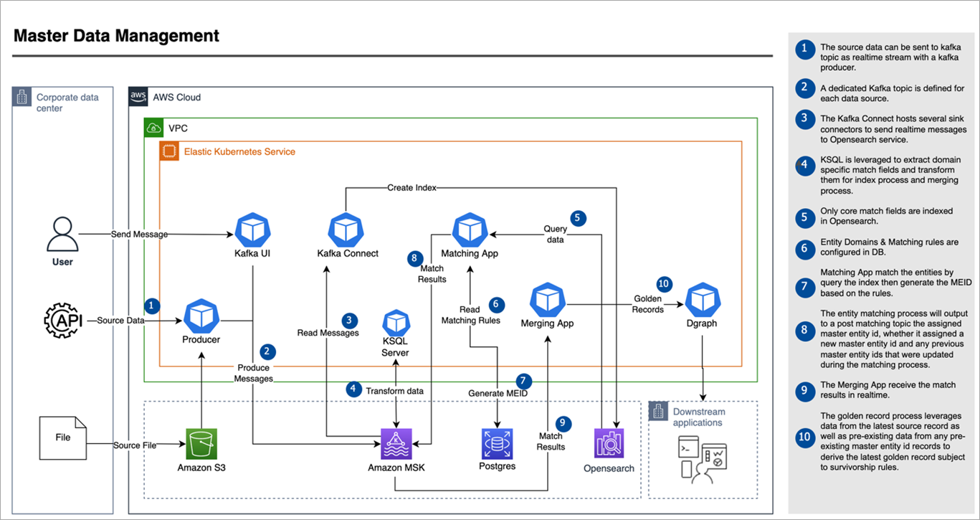Click the Corporate data center building icon

(22, 97)
